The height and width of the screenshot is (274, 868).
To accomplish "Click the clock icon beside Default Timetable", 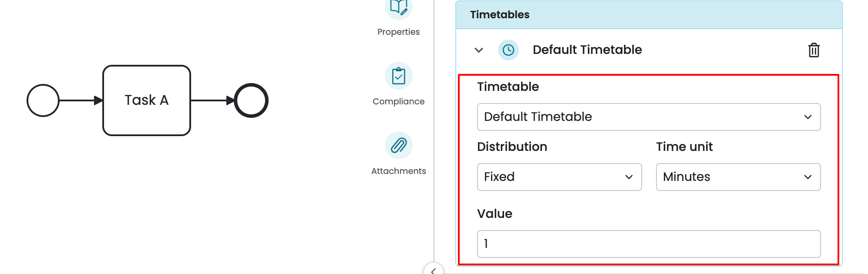I will pyautogui.click(x=508, y=50).
